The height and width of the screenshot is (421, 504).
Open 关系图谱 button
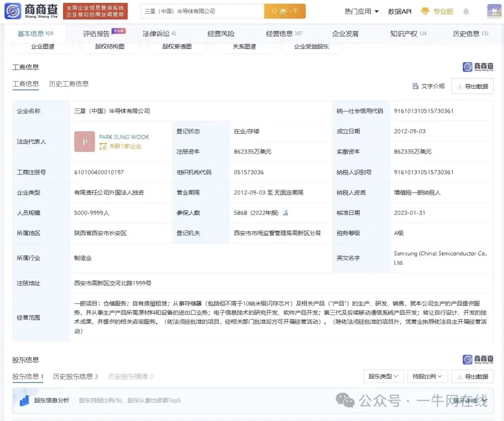pos(244,47)
